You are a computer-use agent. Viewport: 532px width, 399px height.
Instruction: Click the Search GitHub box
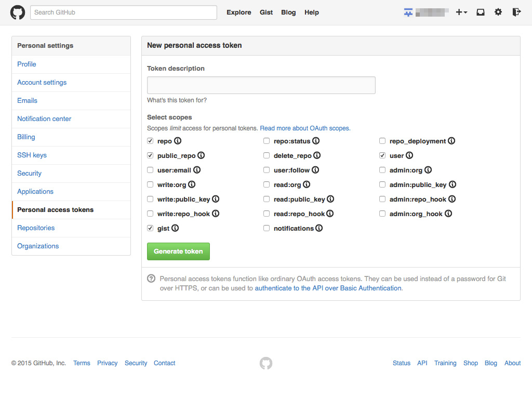tap(124, 12)
